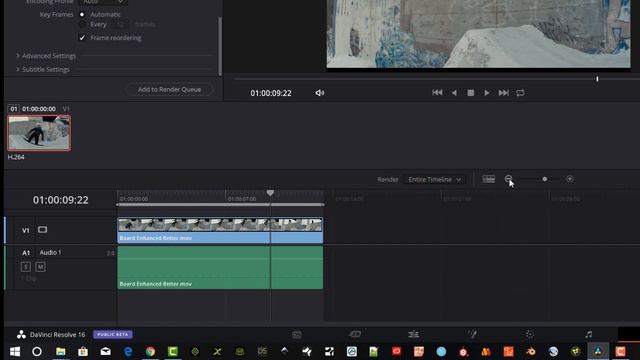The height and width of the screenshot is (360, 640).
Task: Click the timeline zoom slider handle
Action: [544, 179]
